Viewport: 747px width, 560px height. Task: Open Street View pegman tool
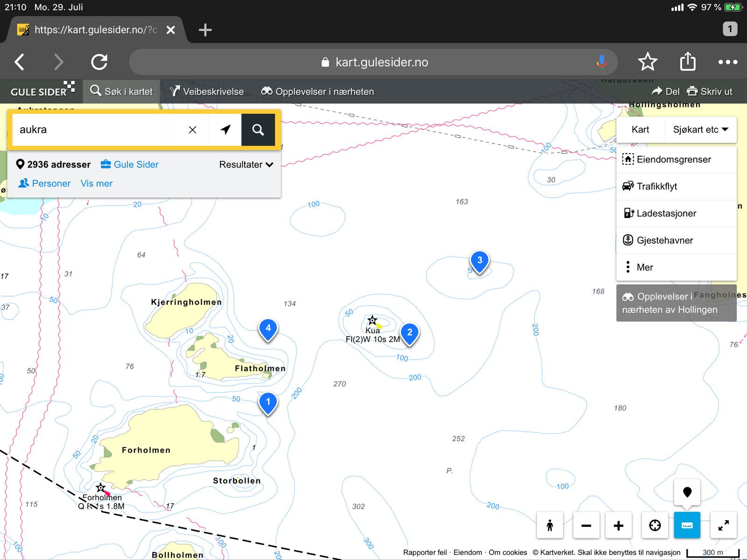click(550, 525)
